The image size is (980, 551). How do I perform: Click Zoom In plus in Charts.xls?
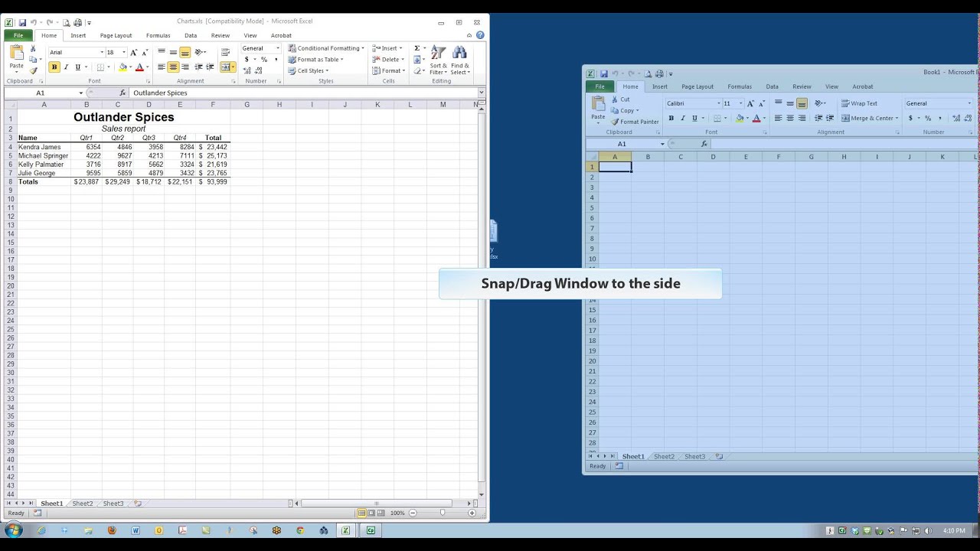(472, 513)
